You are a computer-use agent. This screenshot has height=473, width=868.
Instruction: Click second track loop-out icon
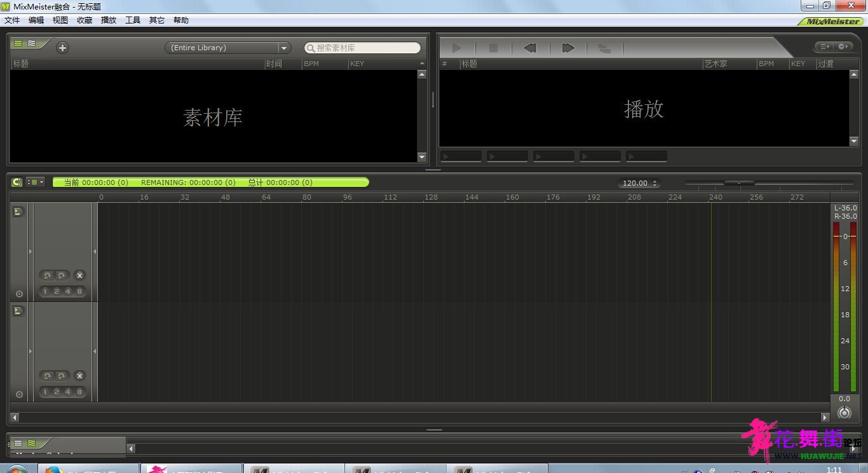62,376
